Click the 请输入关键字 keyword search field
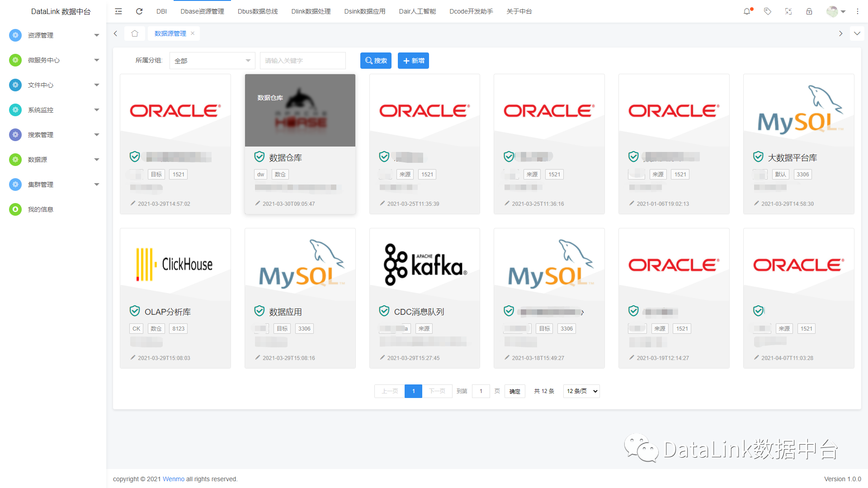 tap(303, 61)
